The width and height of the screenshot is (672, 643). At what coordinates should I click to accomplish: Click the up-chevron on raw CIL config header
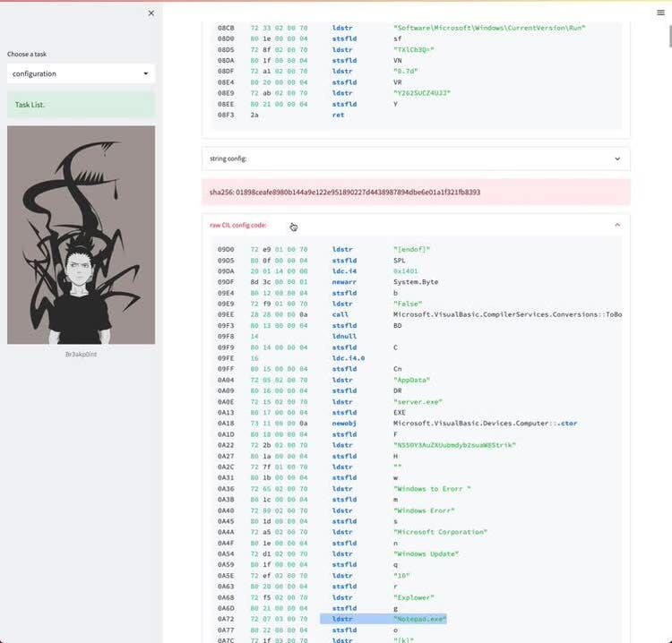617,225
